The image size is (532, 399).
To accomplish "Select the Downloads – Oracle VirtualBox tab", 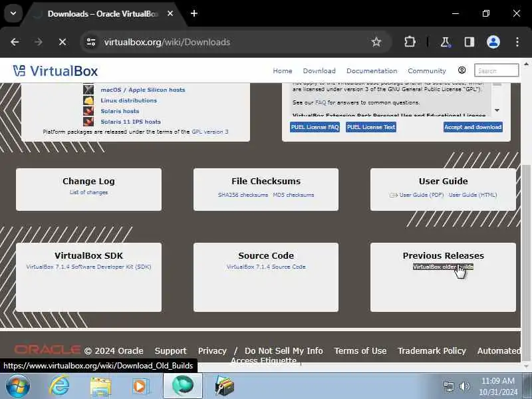I will 102,14.
